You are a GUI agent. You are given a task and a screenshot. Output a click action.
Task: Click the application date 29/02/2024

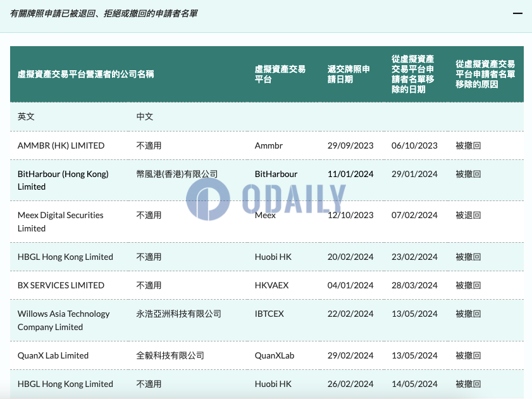(x=350, y=355)
